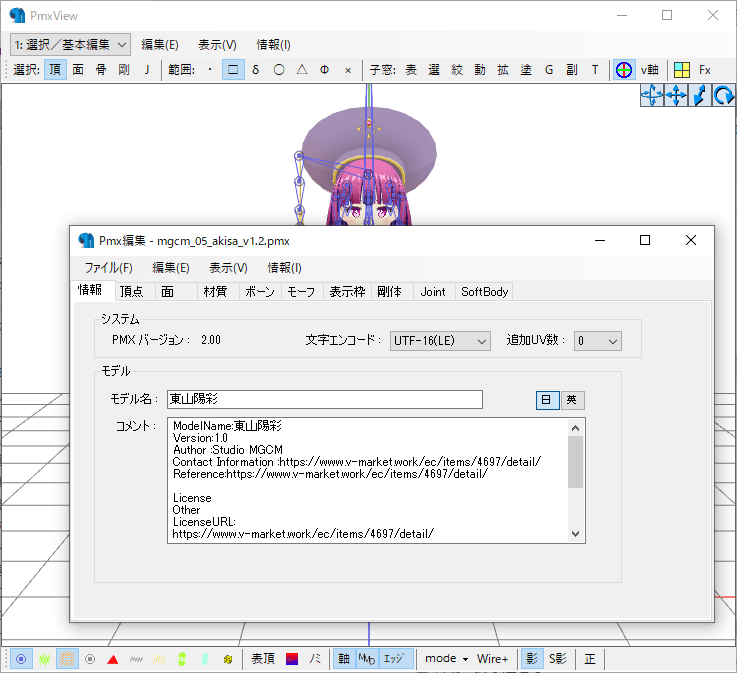Click the colored axis circle icon

(x=624, y=70)
